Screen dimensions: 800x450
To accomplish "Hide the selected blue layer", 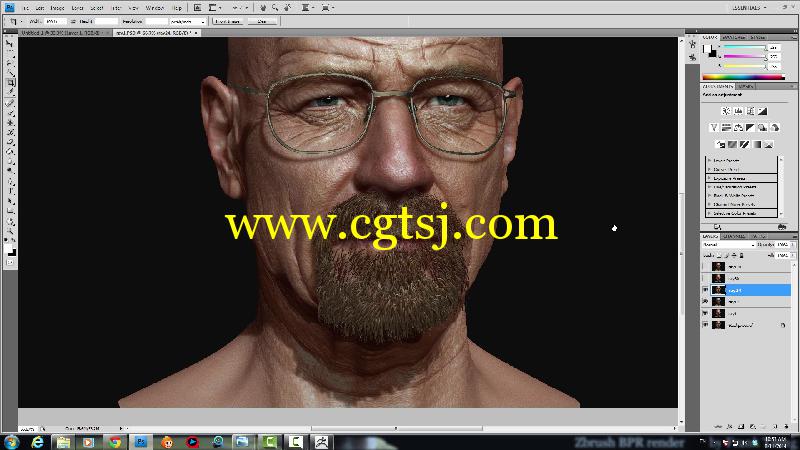I will (706, 290).
